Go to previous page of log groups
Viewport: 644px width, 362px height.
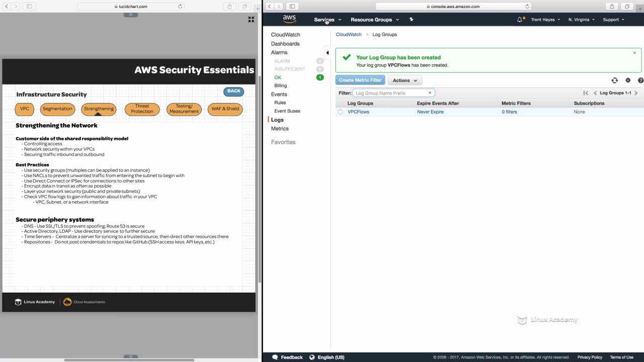coord(595,93)
